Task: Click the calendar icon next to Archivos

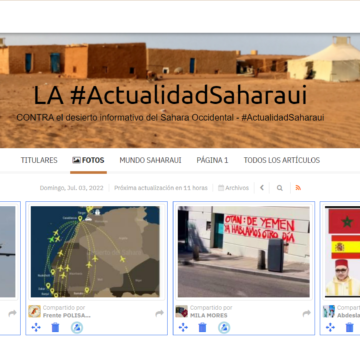Action: (x=221, y=188)
